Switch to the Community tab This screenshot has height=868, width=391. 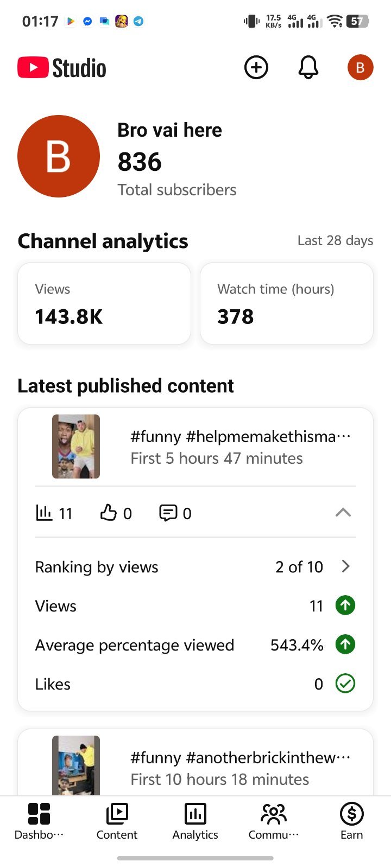[x=274, y=821]
